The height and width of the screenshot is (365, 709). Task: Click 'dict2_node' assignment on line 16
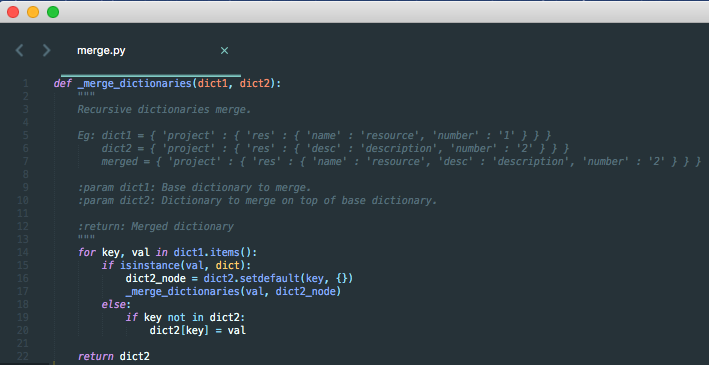click(x=156, y=278)
